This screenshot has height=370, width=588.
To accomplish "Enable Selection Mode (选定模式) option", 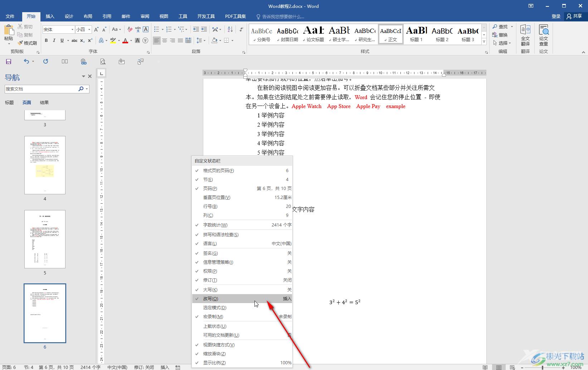I will pyautogui.click(x=242, y=308).
